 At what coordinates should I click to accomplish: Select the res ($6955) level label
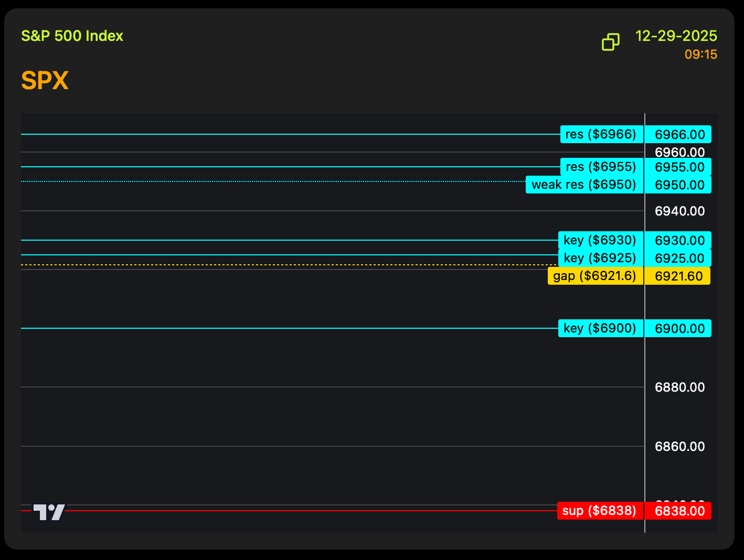(x=601, y=167)
